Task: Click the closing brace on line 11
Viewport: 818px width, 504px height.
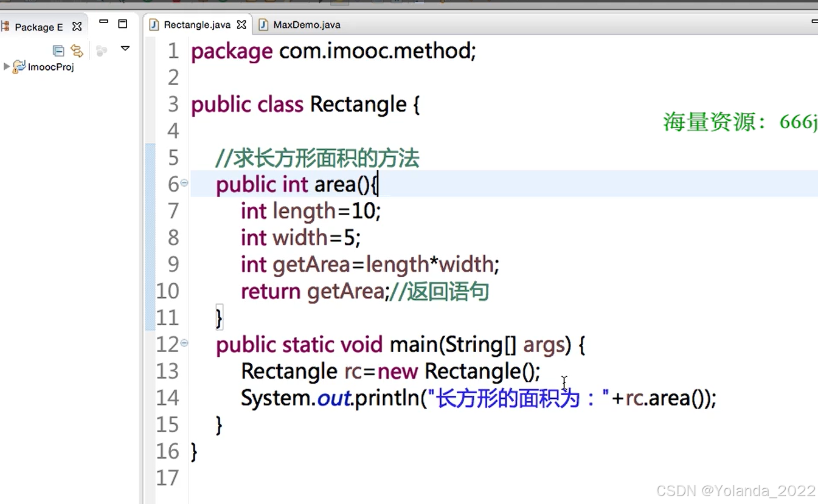Action: [220, 318]
